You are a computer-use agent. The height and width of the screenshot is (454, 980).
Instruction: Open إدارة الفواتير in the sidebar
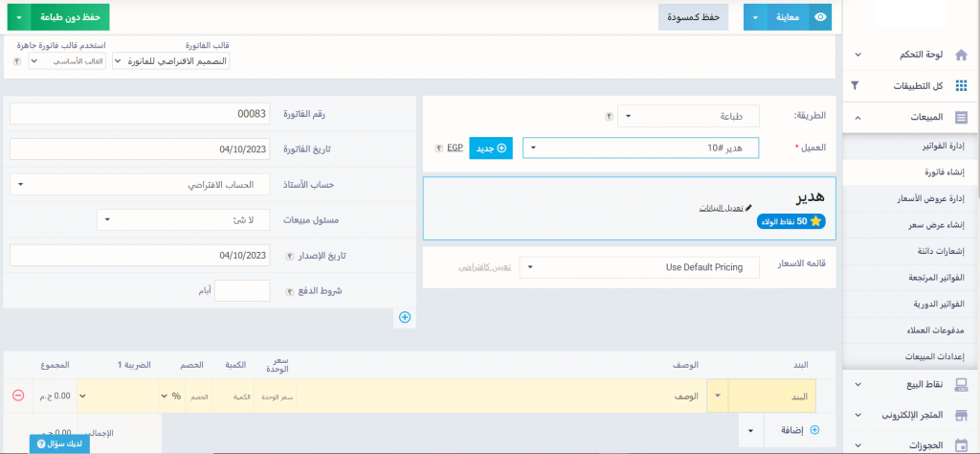click(x=942, y=146)
